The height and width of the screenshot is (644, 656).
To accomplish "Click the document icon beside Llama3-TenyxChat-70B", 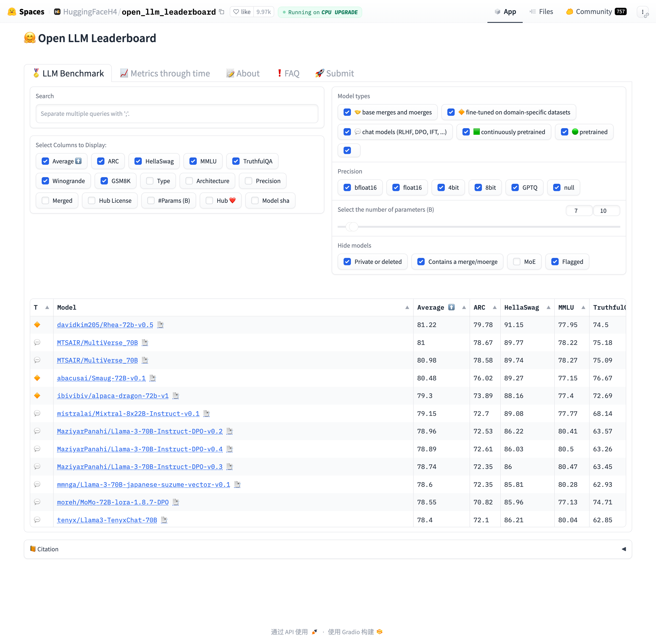I will click(x=164, y=520).
